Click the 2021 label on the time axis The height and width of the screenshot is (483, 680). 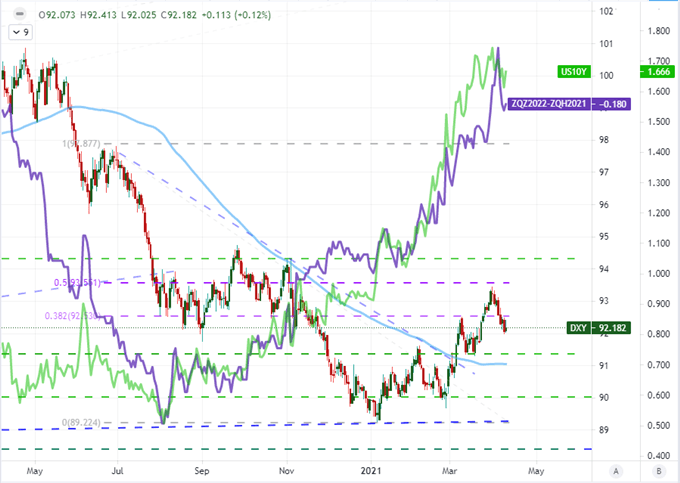tap(371, 471)
